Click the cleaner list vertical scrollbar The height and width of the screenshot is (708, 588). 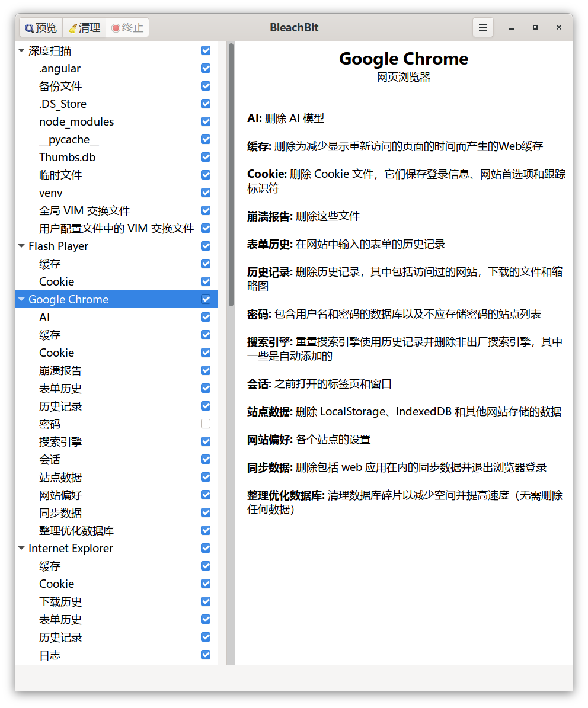(231, 174)
